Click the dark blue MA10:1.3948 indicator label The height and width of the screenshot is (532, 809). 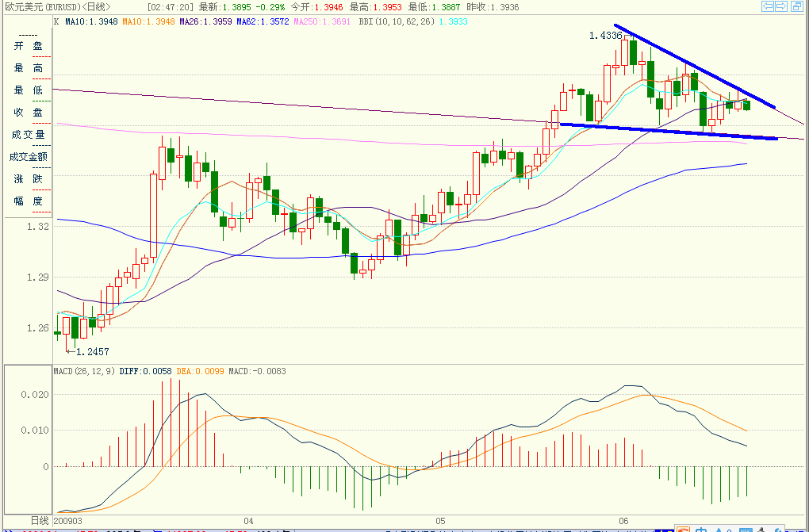click(x=92, y=21)
